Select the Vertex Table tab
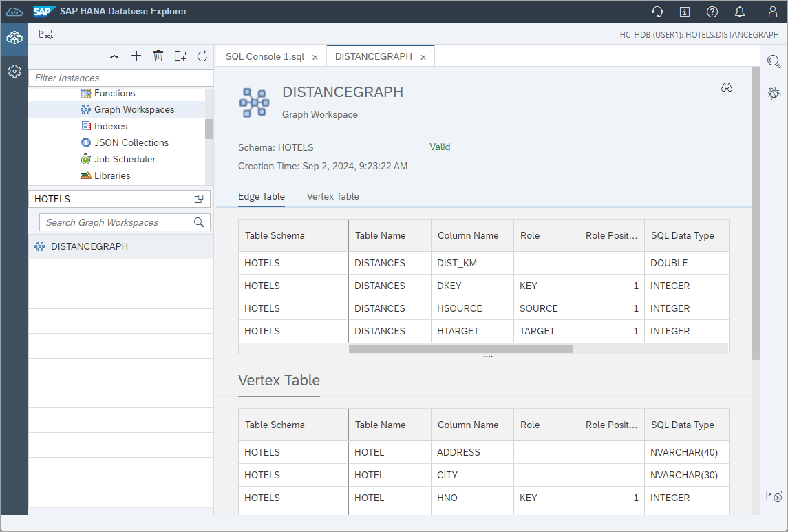Viewport: 788px width, 532px height. click(332, 196)
